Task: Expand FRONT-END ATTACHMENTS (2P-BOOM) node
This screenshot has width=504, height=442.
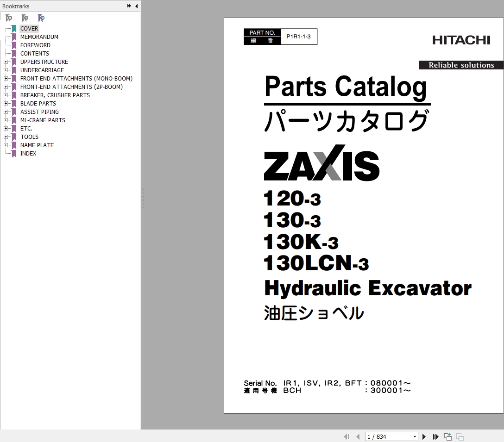Action: (6, 87)
